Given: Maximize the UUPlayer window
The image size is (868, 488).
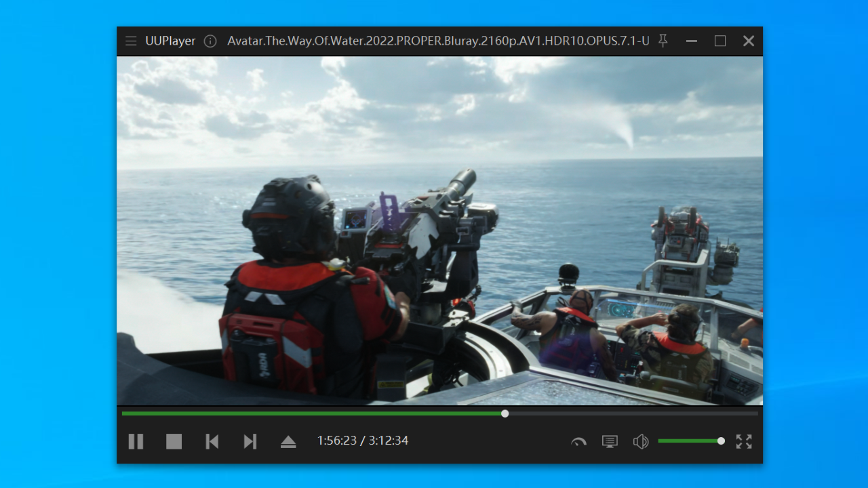Looking at the screenshot, I should coord(720,41).
